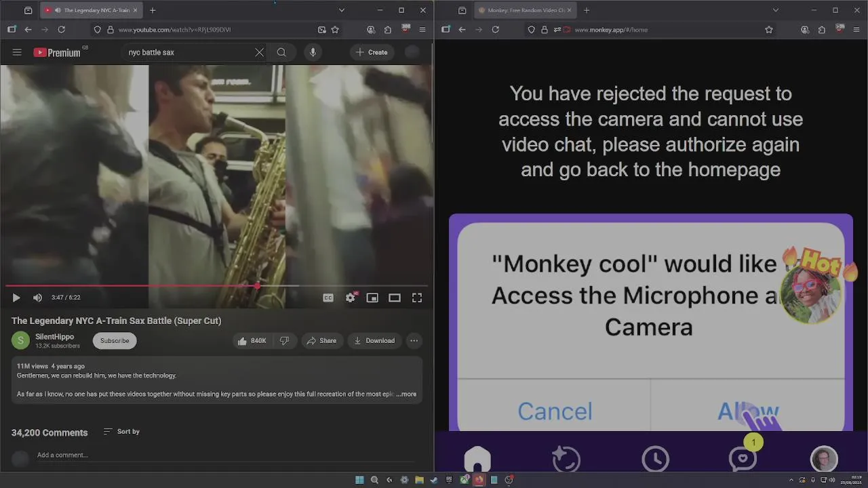Subscribe to SilentHippo channel
This screenshot has width=868, height=488.
click(x=115, y=341)
